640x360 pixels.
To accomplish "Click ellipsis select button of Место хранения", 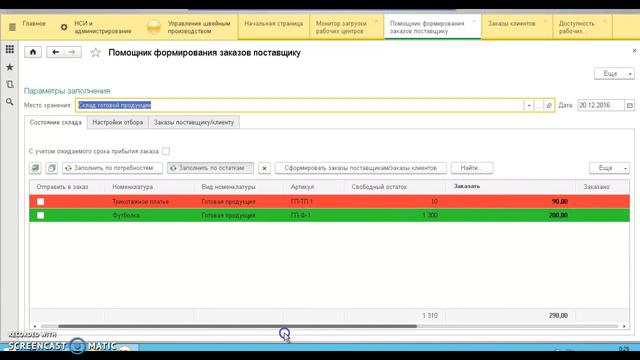I will (x=539, y=105).
